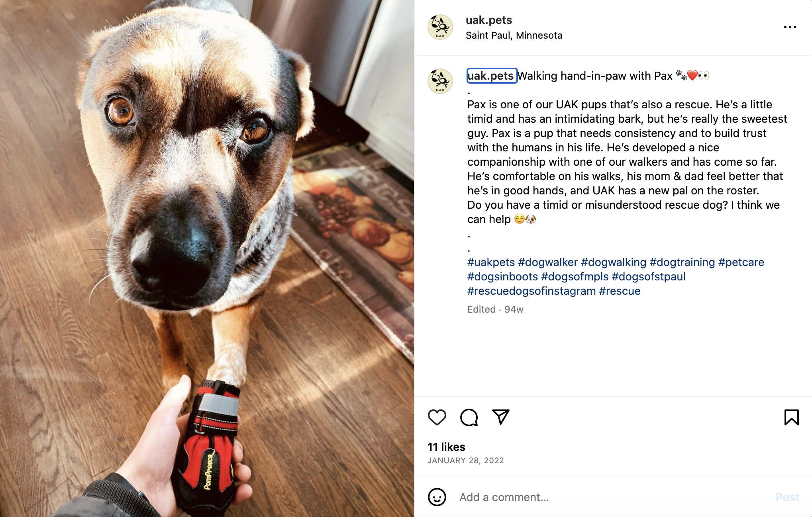Click into the Add a comment field
This screenshot has width=812, height=517.
pos(614,497)
